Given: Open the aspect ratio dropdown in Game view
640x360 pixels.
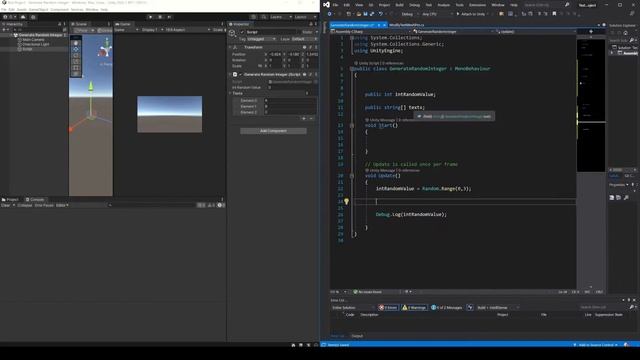Looking at the screenshot, I should (x=188, y=30).
